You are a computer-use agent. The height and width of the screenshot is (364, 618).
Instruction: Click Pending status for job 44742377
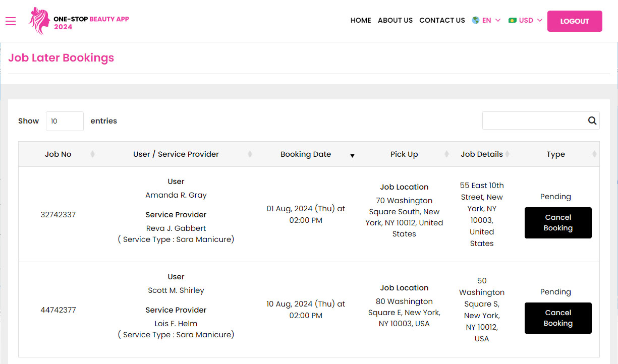pyautogui.click(x=555, y=292)
